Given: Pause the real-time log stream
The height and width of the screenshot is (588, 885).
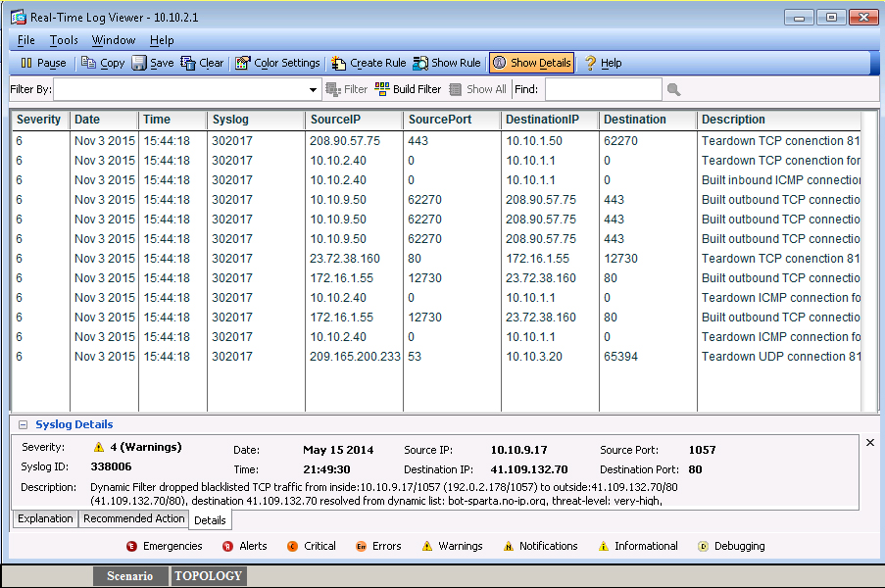Looking at the screenshot, I should [43, 63].
